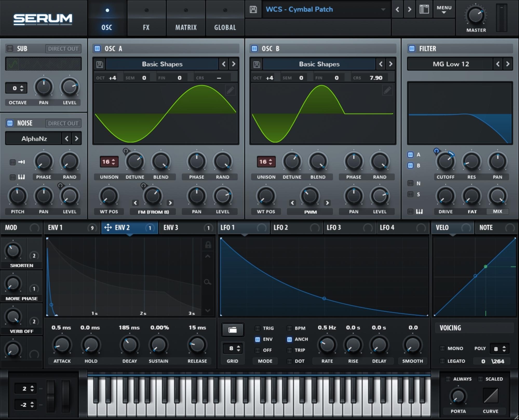This screenshot has width=519, height=420.
Task: Open the MENU dropdown
Action: tap(444, 10)
